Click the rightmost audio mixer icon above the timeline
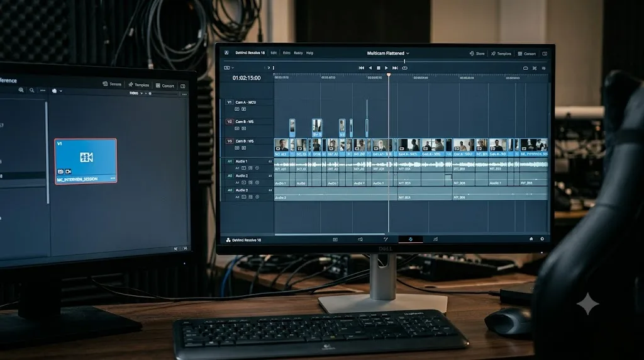Screen dimensions: 644x360 coord(544,68)
